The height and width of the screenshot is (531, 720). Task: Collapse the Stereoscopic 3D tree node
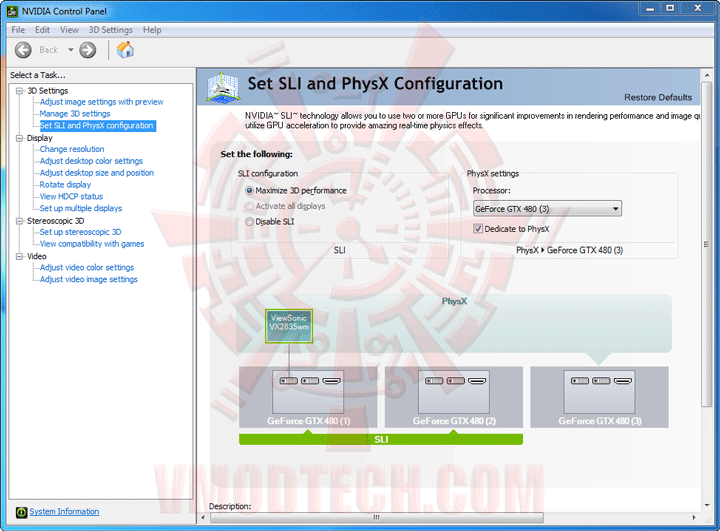(x=19, y=221)
